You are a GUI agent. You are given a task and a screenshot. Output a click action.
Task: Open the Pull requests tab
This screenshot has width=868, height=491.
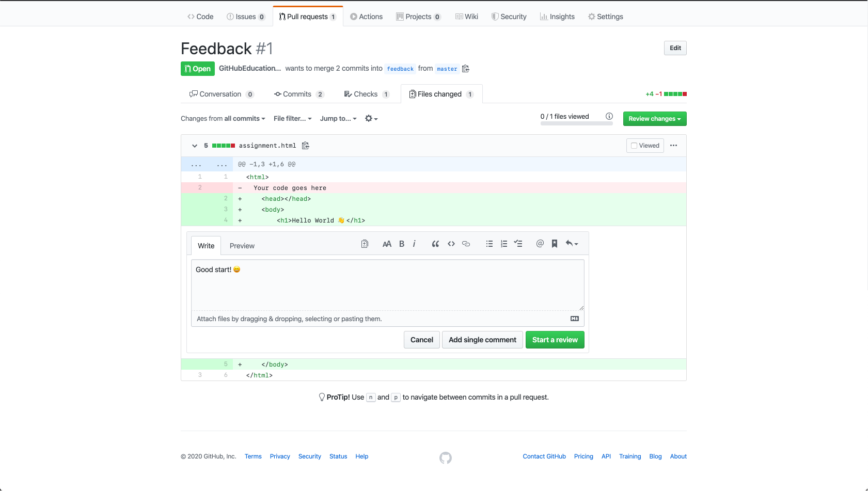pyautogui.click(x=308, y=17)
